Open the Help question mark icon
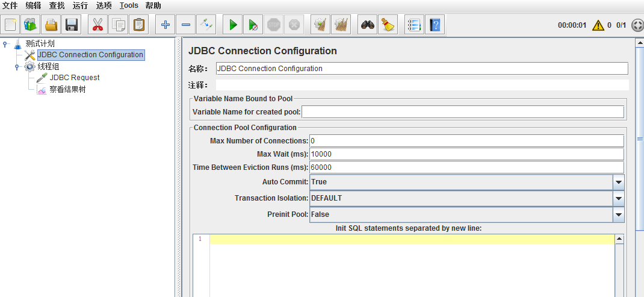 [435, 25]
